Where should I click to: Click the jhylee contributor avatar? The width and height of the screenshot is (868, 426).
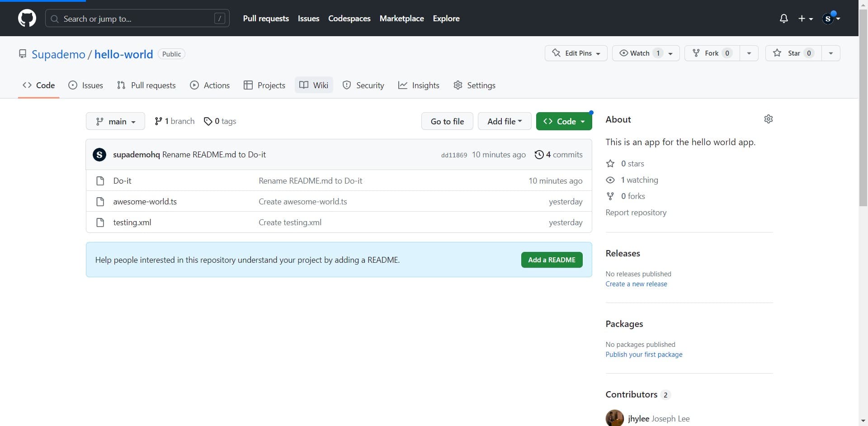click(x=614, y=418)
